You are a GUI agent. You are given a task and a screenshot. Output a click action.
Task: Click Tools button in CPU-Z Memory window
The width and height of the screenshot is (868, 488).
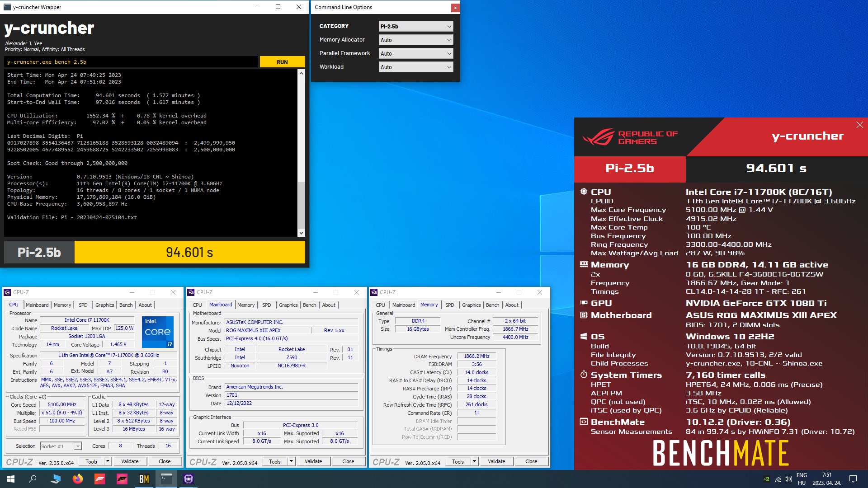458,461
